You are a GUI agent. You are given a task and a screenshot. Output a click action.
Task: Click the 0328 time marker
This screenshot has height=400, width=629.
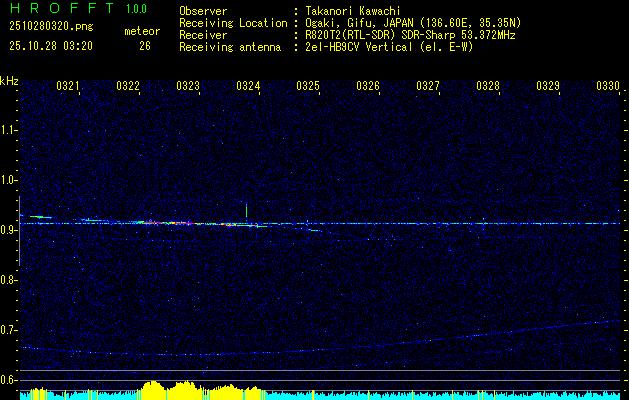tap(488, 86)
